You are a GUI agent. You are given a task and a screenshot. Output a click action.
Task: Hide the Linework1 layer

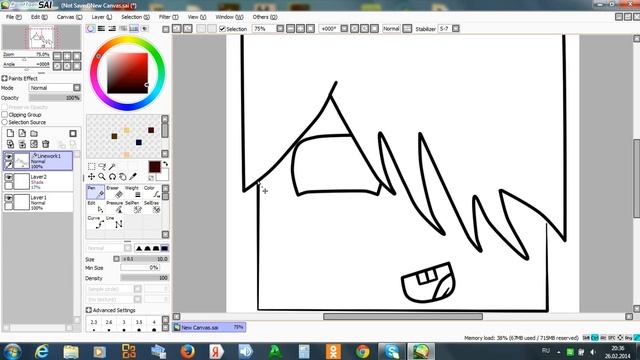coord(9,157)
